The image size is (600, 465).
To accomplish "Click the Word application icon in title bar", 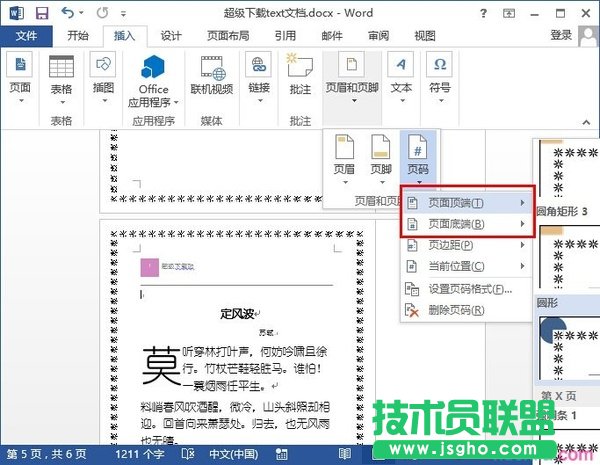I will tap(16, 13).
